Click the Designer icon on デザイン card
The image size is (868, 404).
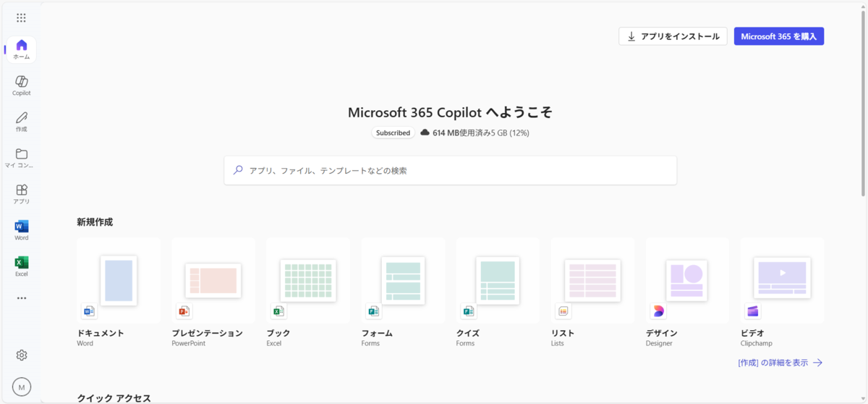pyautogui.click(x=658, y=311)
